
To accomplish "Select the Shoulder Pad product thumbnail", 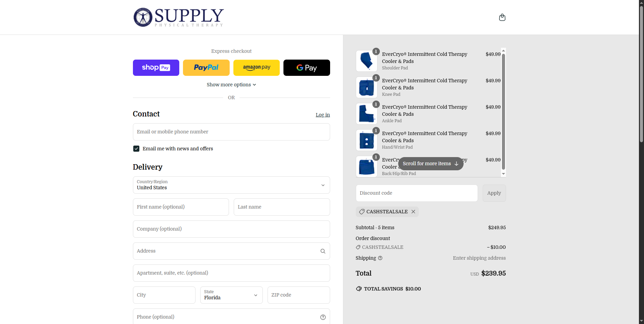I will (367, 61).
